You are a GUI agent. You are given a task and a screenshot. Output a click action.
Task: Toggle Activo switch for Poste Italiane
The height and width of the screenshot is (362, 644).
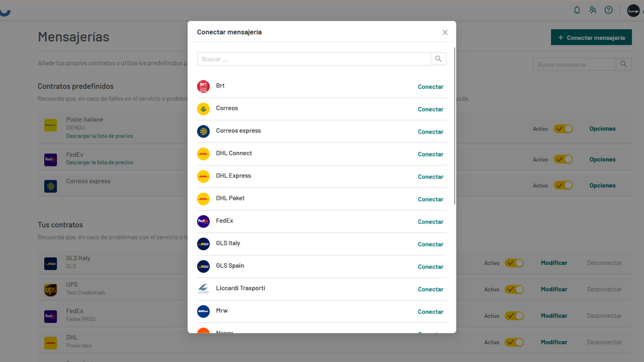[x=563, y=129]
